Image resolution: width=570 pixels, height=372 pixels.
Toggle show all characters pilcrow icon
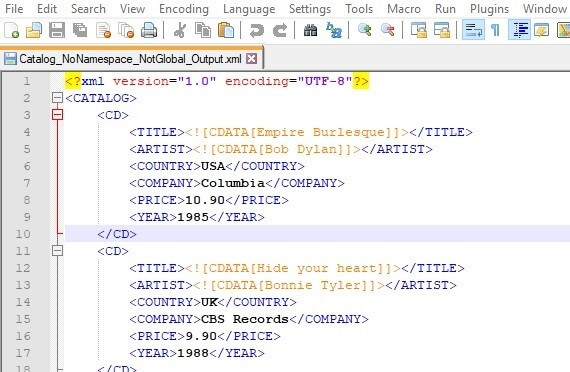495,30
